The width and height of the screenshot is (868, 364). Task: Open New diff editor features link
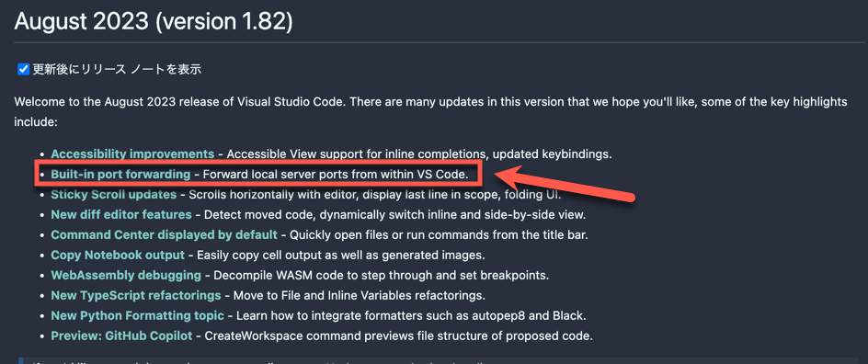tap(121, 214)
